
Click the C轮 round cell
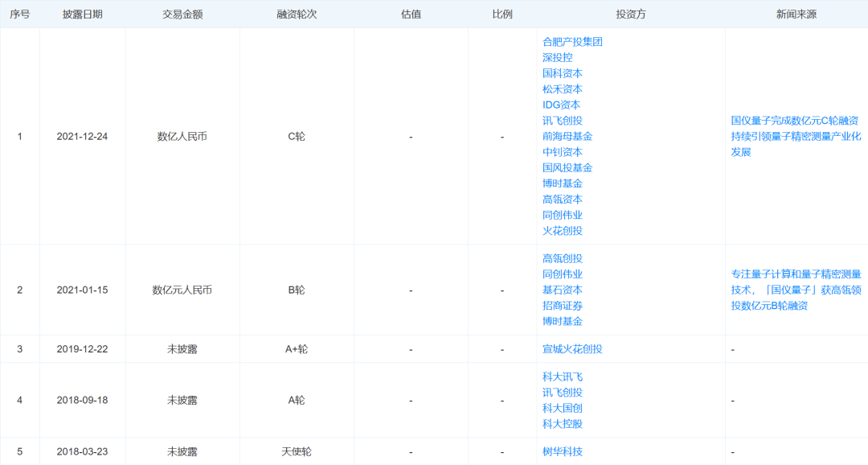coord(296,136)
